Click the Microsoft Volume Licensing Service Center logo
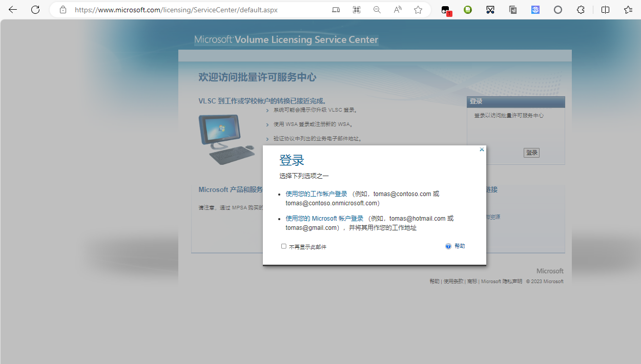 point(286,40)
